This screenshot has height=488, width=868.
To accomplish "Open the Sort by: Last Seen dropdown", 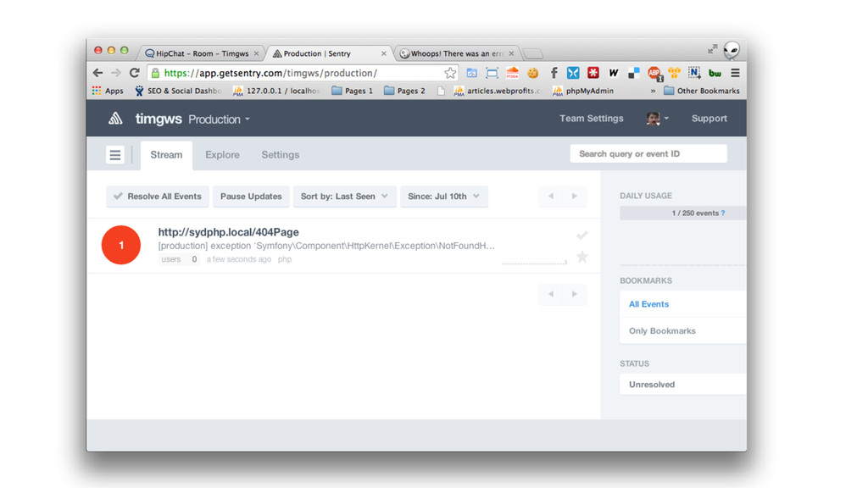I will click(344, 197).
